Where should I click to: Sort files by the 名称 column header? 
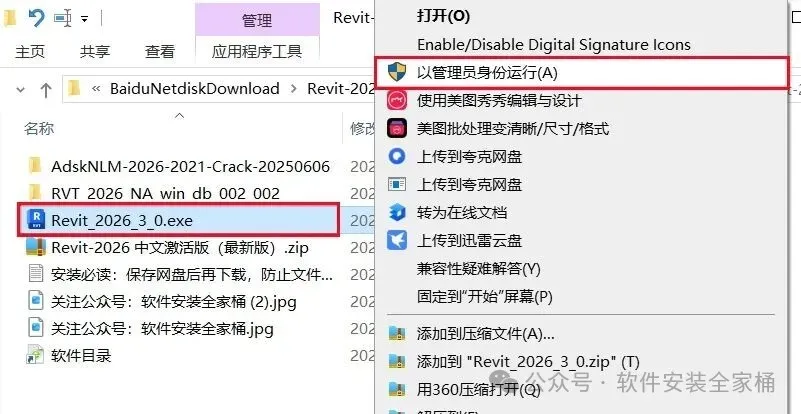pyautogui.click(x=39, y=128)
